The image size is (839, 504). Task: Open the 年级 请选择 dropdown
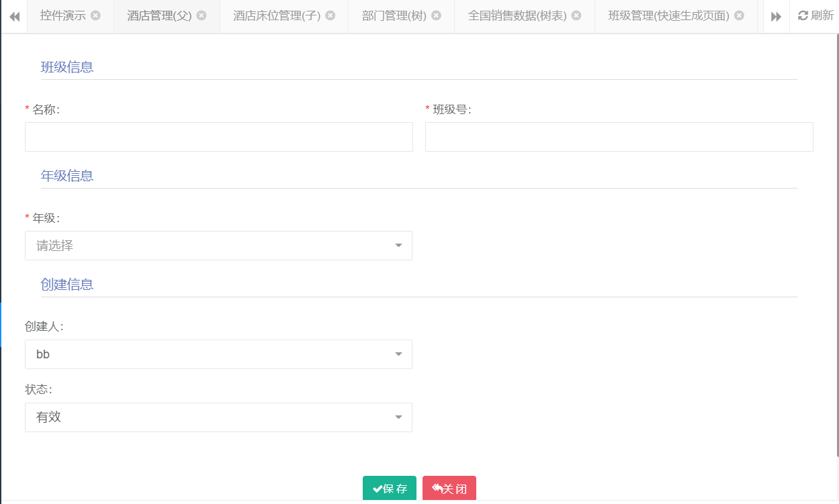tap(218, 246)
